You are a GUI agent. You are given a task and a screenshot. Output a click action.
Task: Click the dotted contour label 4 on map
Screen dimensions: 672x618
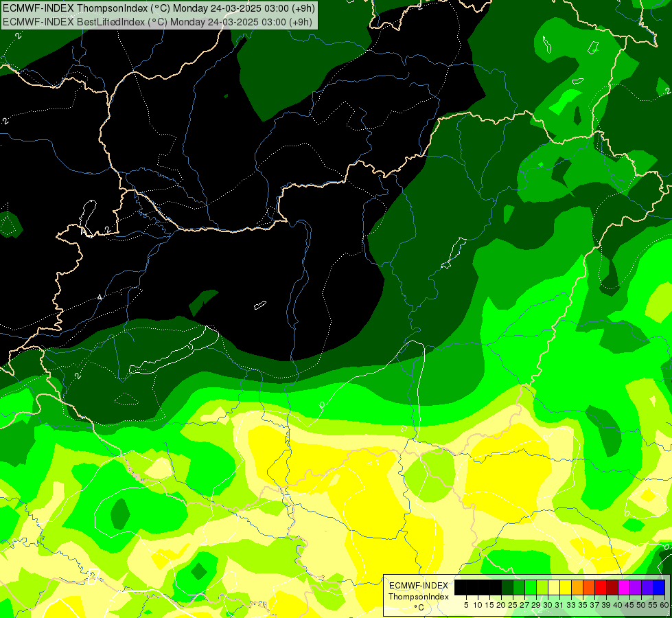100,297
